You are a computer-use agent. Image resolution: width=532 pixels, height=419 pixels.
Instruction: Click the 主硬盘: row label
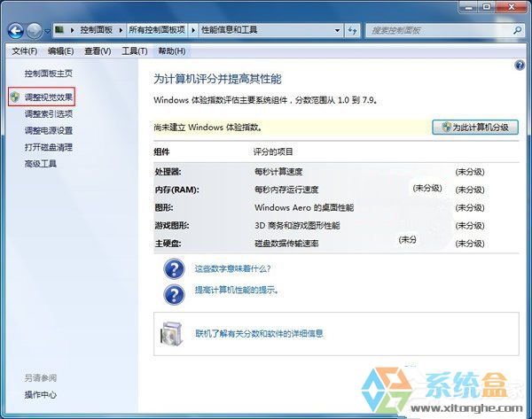[168, 244]
